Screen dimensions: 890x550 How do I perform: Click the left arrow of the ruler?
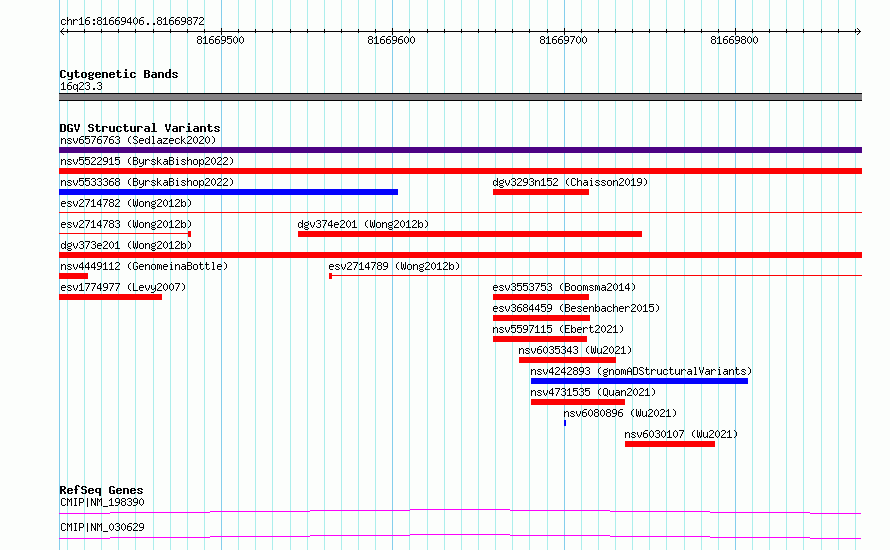(62, 31)
